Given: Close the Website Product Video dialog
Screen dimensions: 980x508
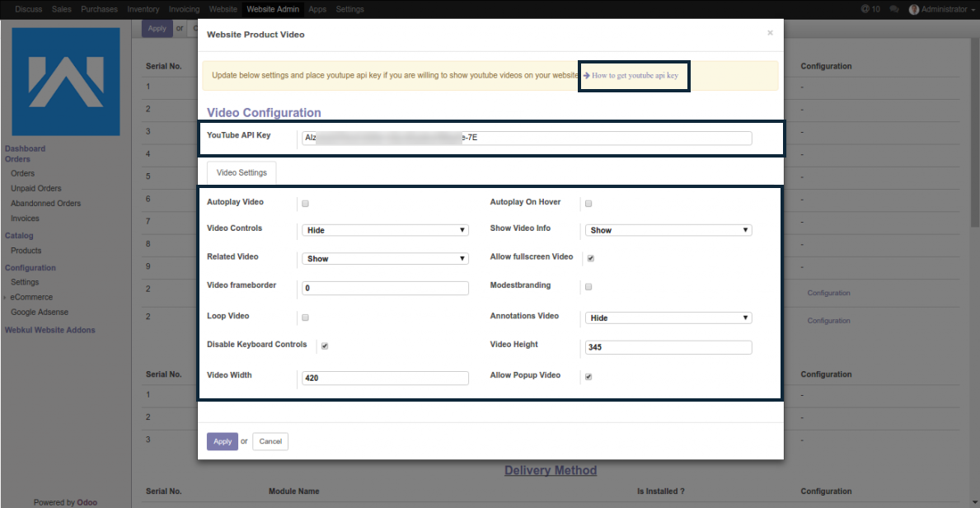Looking at the screenshot, I should tap(770, 34).
